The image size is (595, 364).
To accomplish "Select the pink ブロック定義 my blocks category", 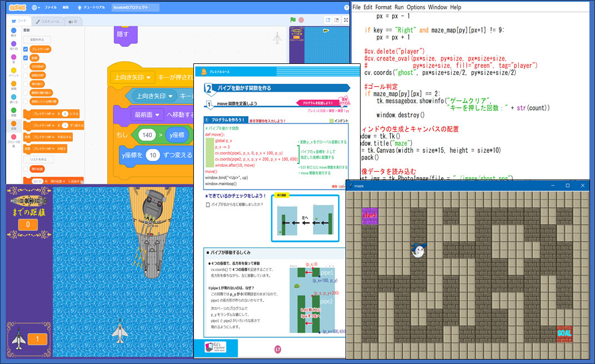I will click(14, 139).
